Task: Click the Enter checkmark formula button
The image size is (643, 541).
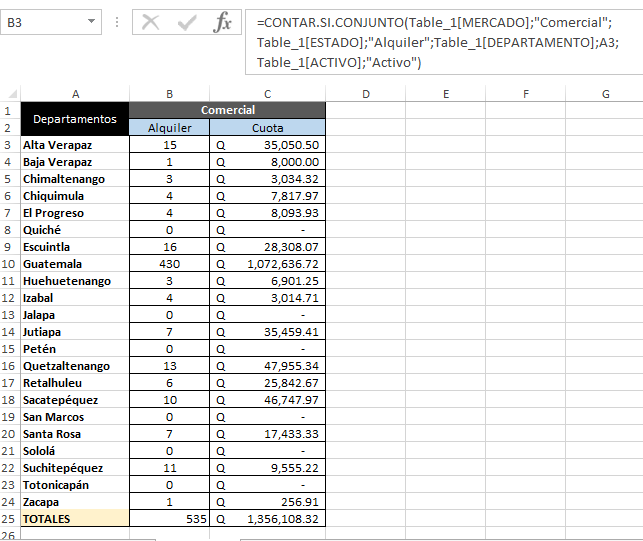Action: tap(186, 22)
